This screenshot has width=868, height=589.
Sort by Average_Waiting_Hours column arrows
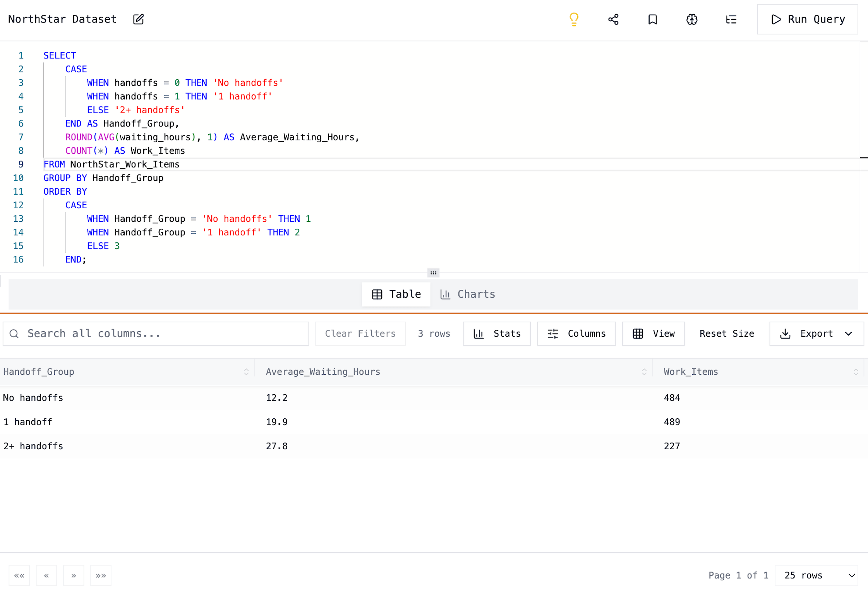644,372
